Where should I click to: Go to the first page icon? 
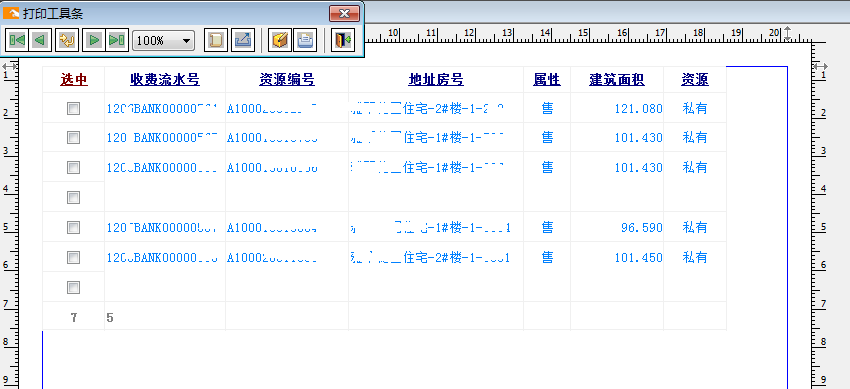pyautogui.click(x=17, y=40)
